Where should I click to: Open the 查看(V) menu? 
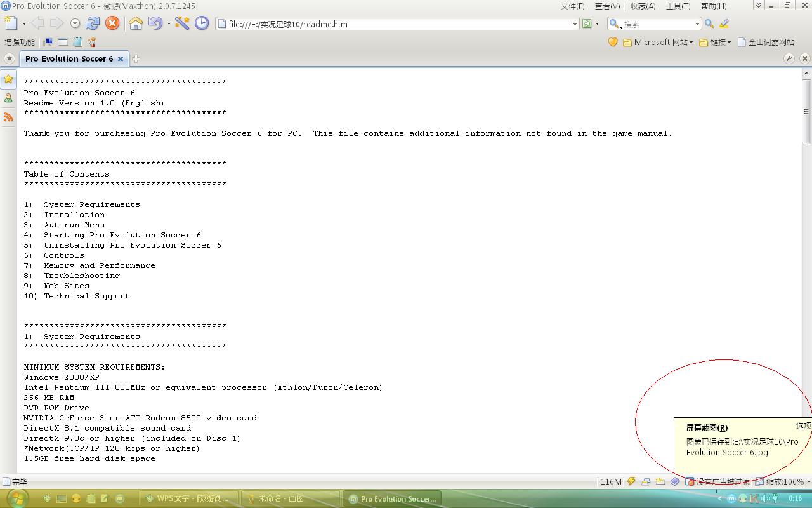(x=607, y=6)
